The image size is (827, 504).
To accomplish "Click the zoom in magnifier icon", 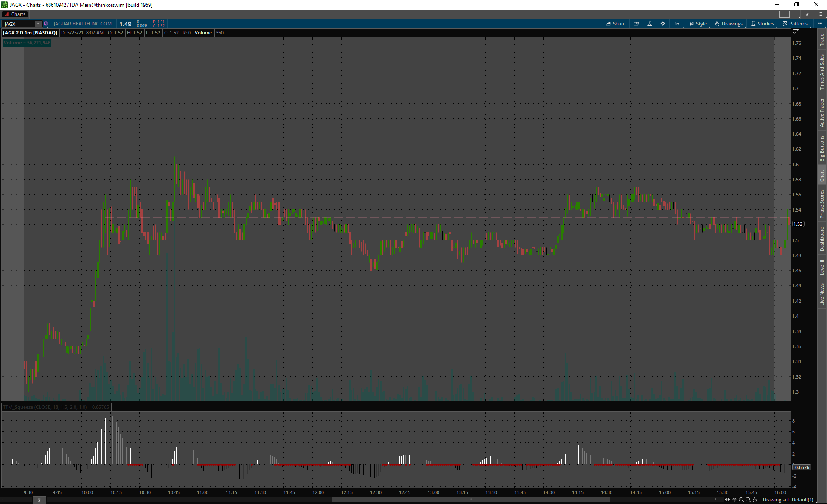I will coord(741,500).
